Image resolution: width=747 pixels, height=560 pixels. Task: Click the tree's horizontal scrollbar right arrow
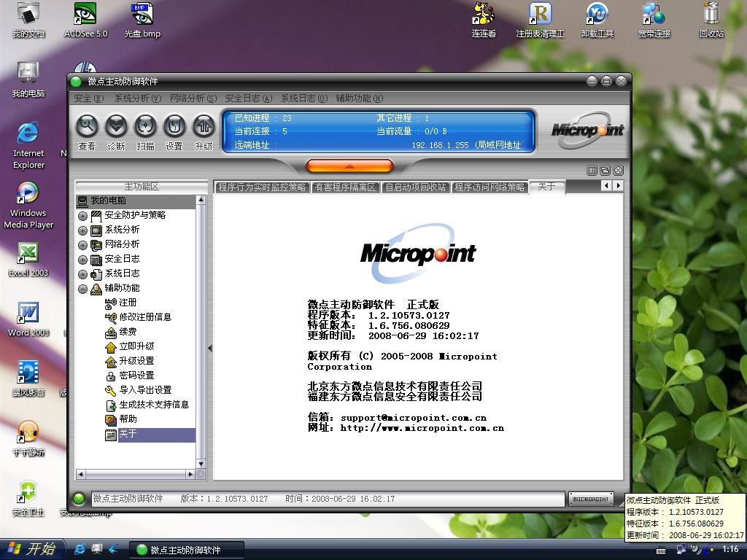[x=190, y=474]
